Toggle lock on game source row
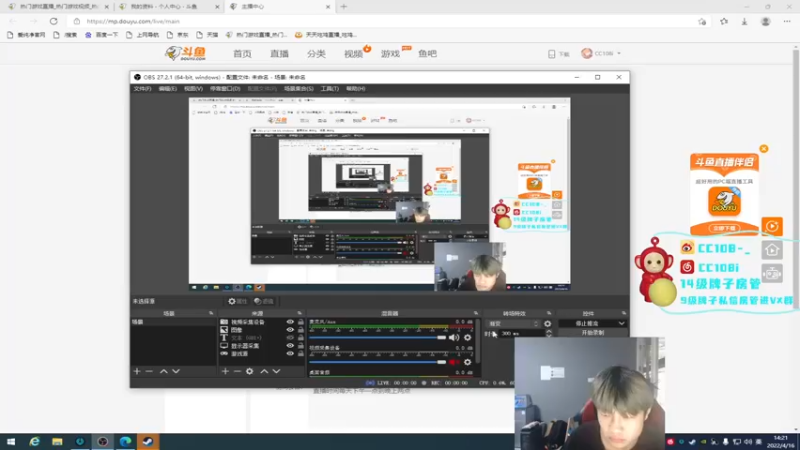Image resolution: width=800 pixels, height=450 pixels. click(301, 354)
